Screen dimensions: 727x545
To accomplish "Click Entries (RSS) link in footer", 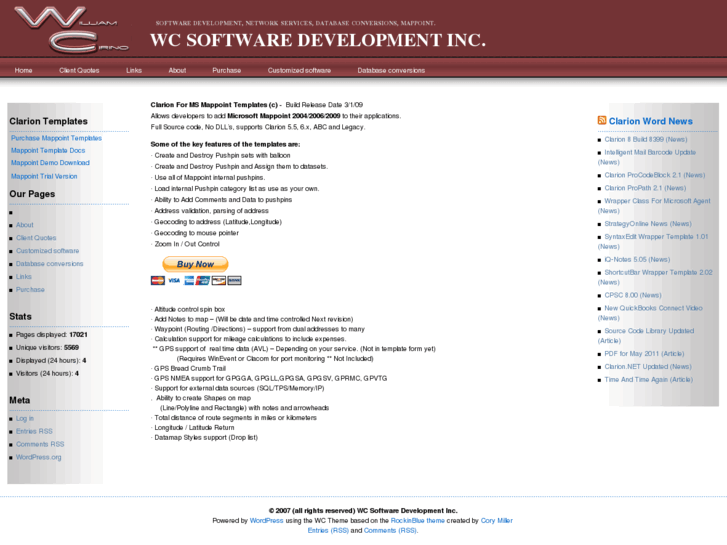I will [x=328, y=531].
